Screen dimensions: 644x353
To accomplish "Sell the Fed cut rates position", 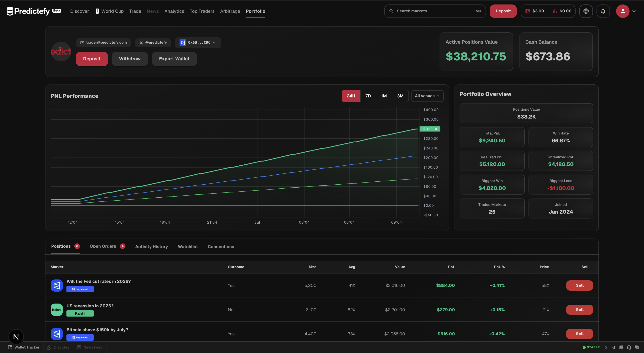I will tap(579, 285).
